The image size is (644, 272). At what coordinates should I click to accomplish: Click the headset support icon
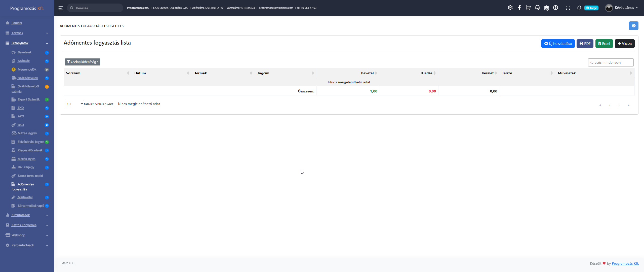tap(537, 8)
